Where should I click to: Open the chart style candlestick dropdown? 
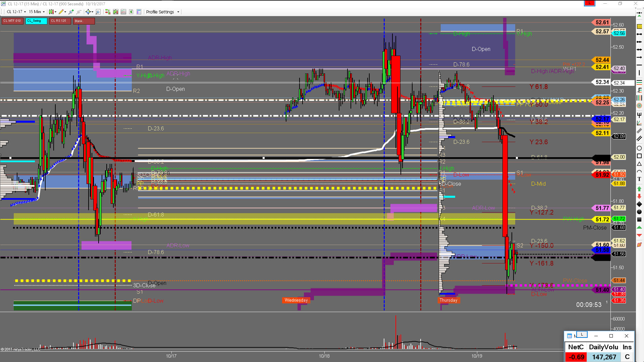pos(53,12)
